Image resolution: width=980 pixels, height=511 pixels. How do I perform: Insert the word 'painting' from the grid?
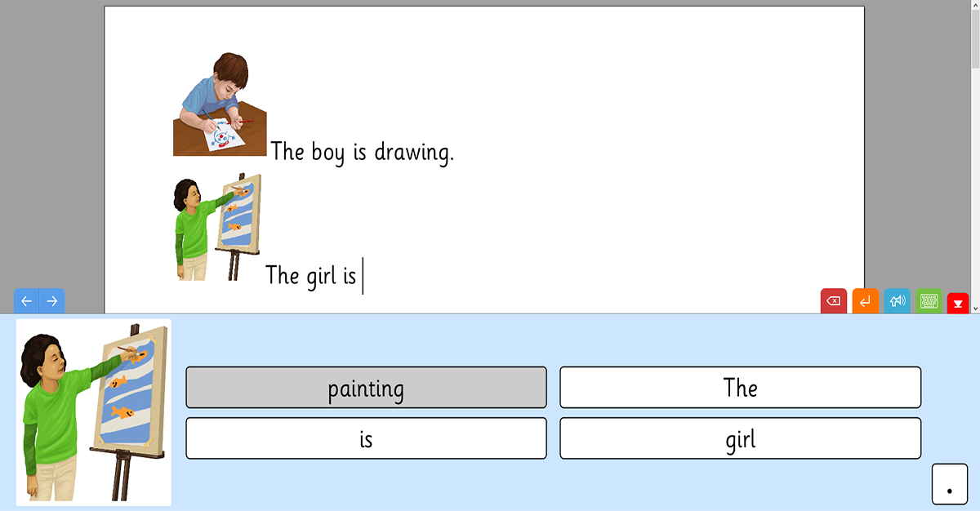click(x=366, y=388)
